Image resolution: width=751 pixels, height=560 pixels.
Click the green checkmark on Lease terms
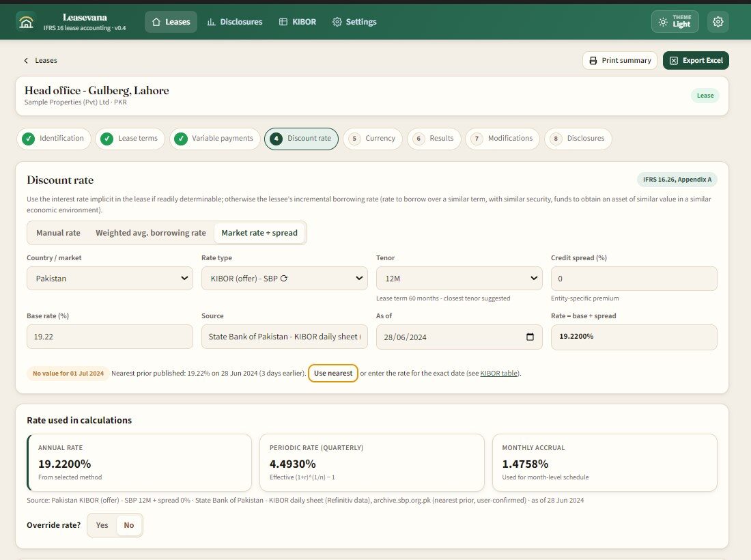[107, 139]
